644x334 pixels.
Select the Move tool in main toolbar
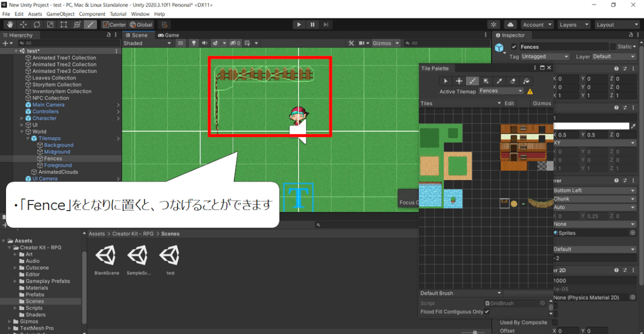[23, 25]
